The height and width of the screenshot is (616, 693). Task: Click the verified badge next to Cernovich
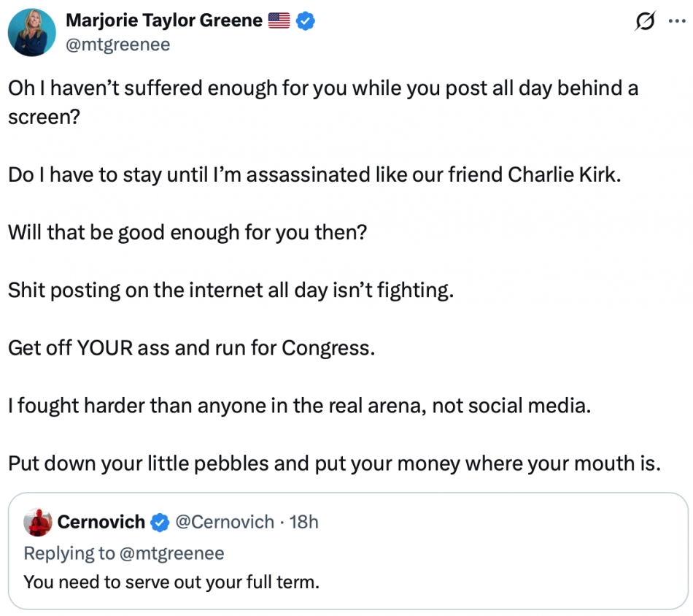[x=160, y=523]
